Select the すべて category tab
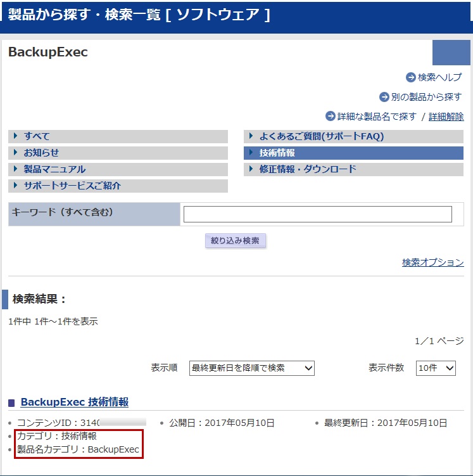Image resolution: width=473 pixels, height=476 pixels. pos(118,136)
